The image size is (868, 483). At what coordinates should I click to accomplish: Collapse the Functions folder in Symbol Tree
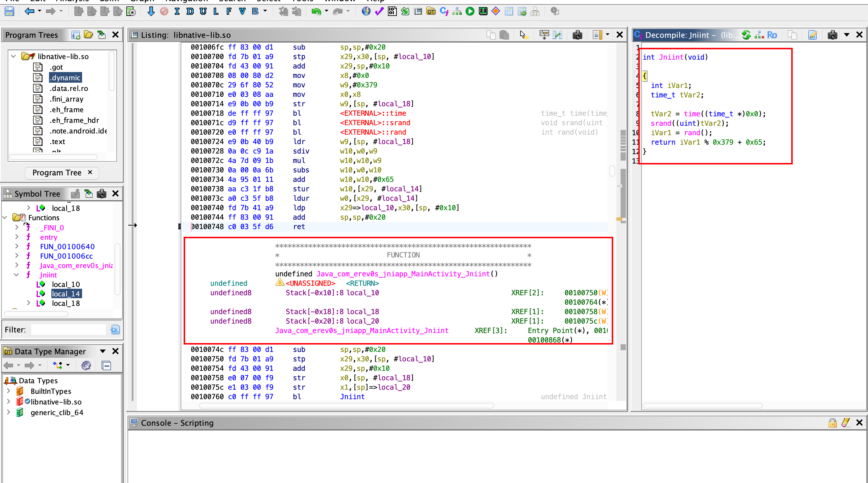coord(5,218)
